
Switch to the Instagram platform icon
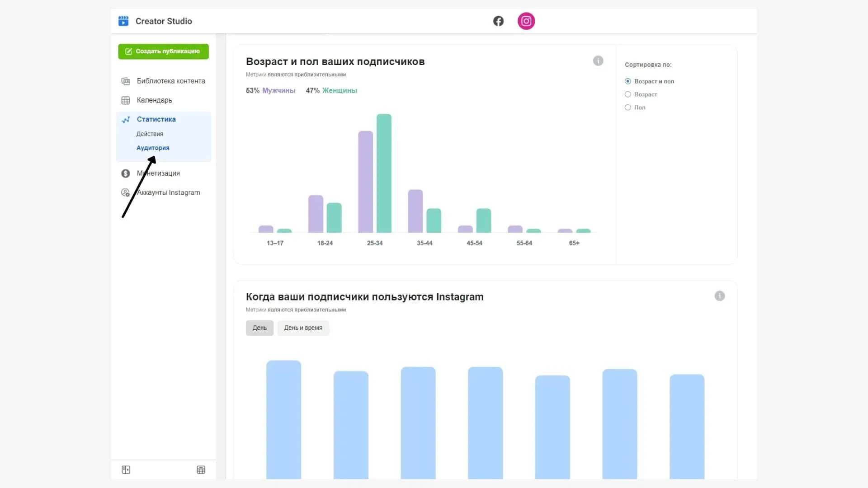click(526, 21)
